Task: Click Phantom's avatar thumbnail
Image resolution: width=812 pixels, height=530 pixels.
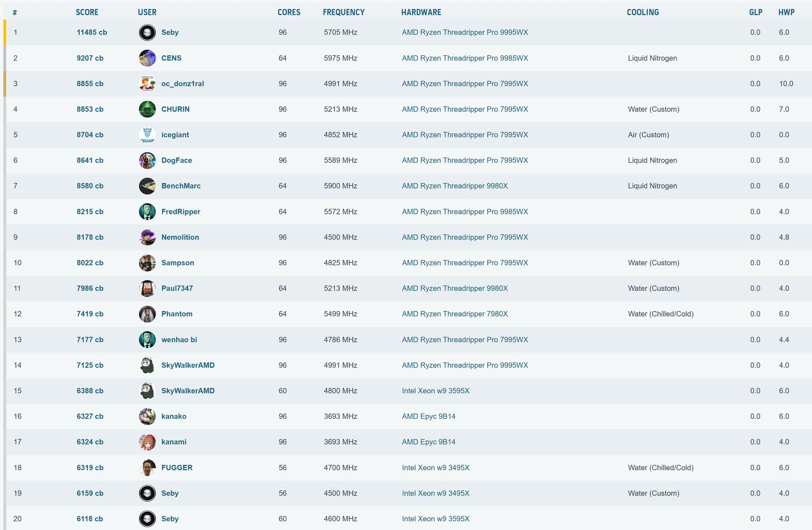Action: pyautogui.click(x=147, y=314)
